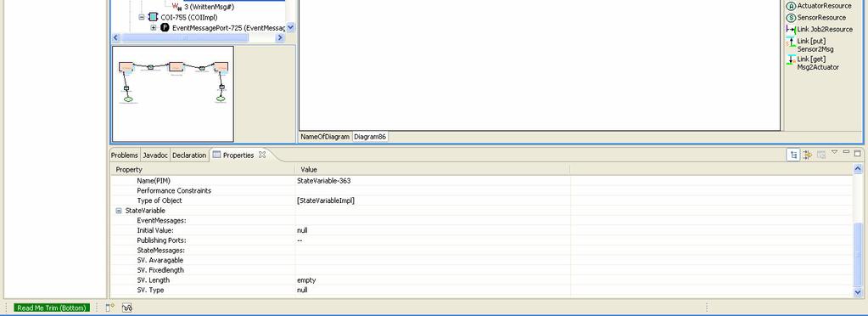Select the Publishing Ports: property row
Viewport: 868px width, 316px height.
[x=482, y=240]
